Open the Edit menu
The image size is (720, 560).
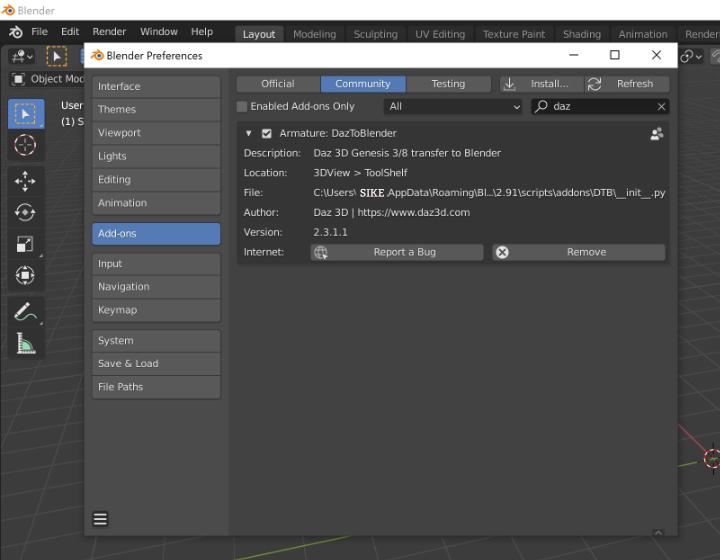[x=70, y=32]
